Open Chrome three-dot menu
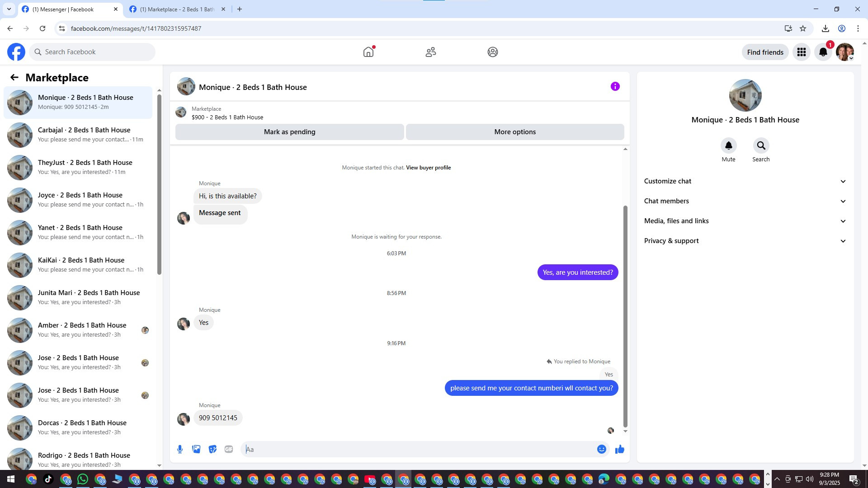The image size is (868, 488). pyautogui.click(x=858, y=28)
